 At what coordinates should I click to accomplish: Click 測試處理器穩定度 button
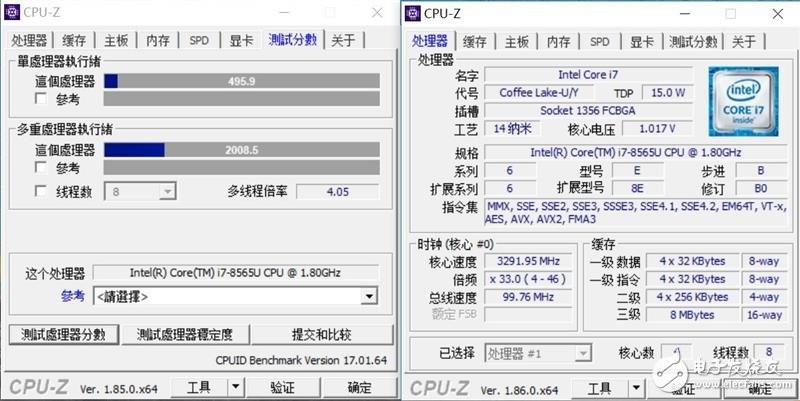[x=185, y=335]
